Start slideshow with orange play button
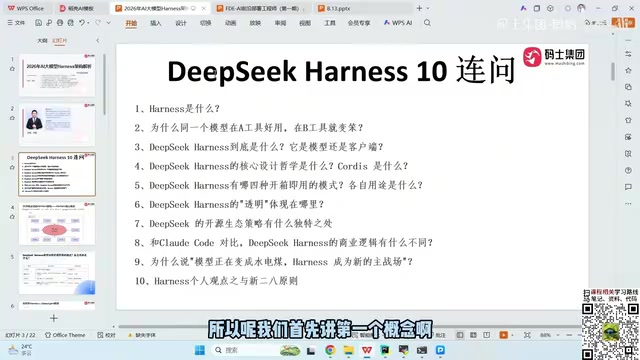Viewport: 640px width, 360px height. point(504,335)
